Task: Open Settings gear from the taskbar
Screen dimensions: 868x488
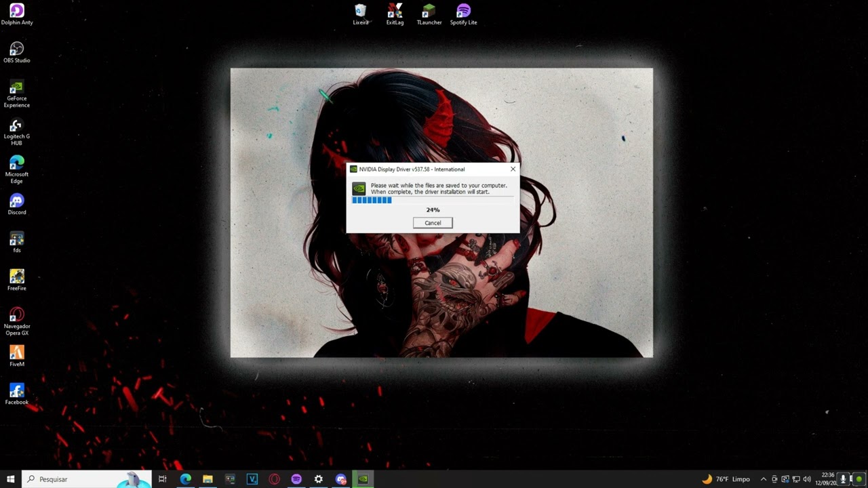Action: (x=319, y=479)
